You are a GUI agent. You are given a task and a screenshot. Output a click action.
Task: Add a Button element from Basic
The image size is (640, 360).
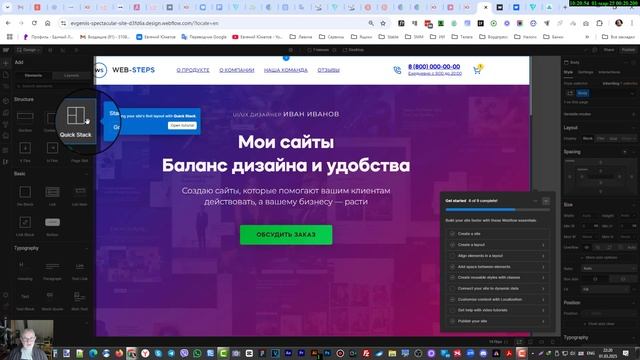coord(52,226)
